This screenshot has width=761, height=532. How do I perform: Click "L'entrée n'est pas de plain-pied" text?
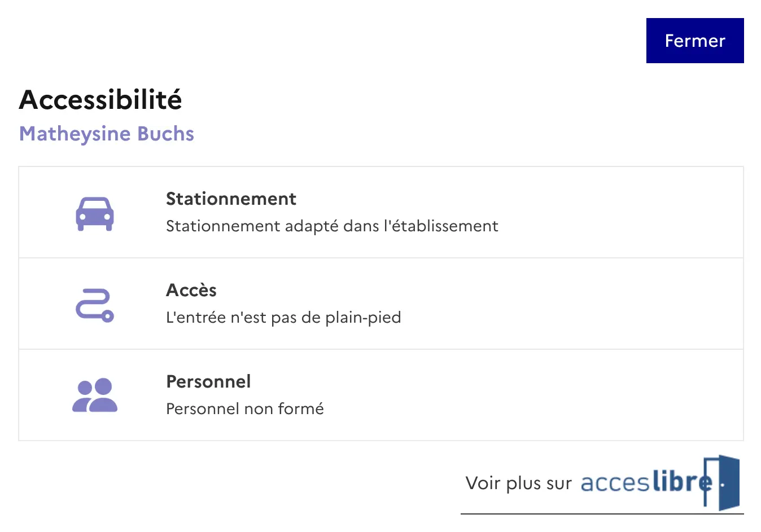click(x=283, y=318)
